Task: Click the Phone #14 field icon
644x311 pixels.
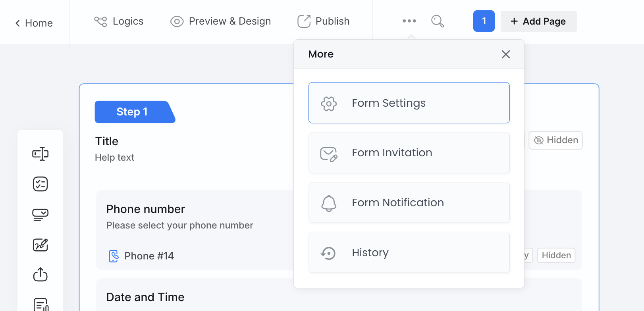Action: click(x=114, y=256)
